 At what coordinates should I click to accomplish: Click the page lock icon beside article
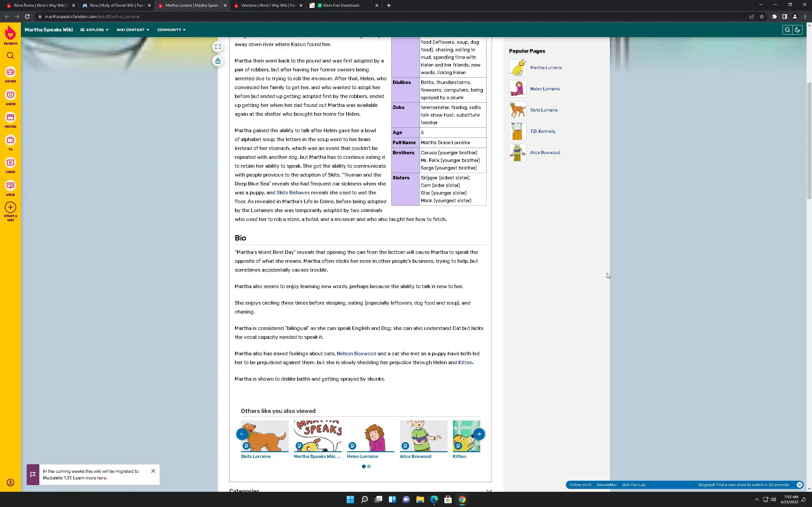218,61
